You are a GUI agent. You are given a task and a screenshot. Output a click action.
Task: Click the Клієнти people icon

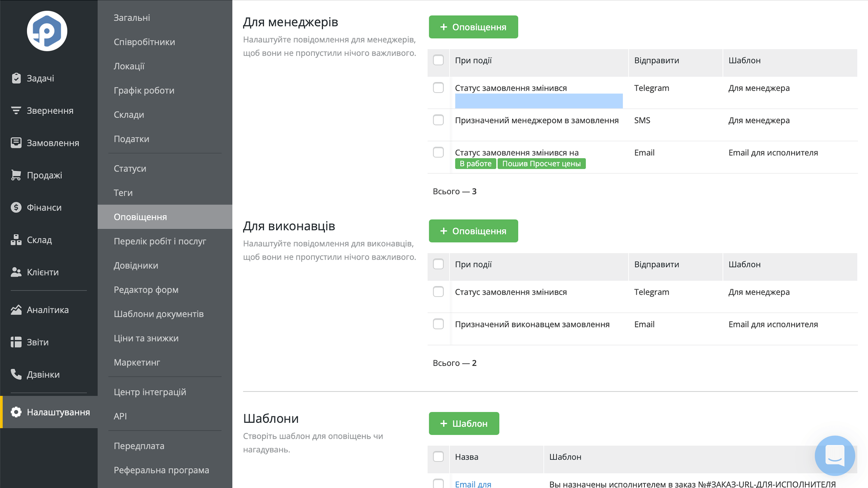16,272
